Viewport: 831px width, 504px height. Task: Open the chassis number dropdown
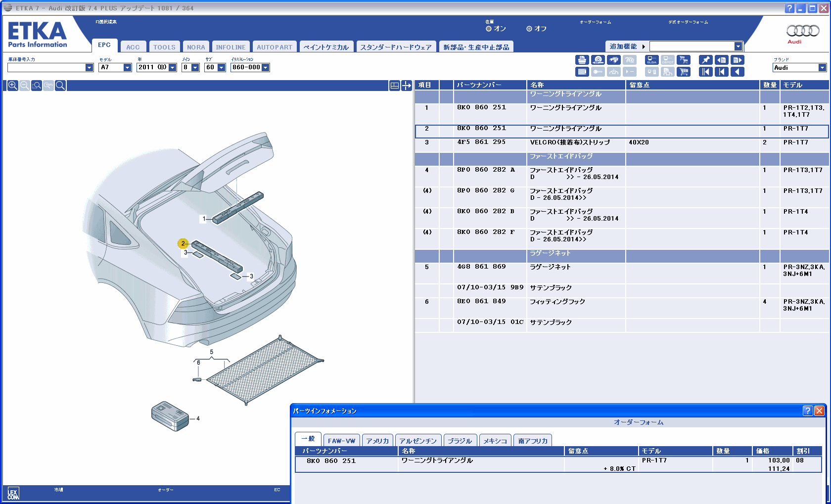click(x=89, y=68)
